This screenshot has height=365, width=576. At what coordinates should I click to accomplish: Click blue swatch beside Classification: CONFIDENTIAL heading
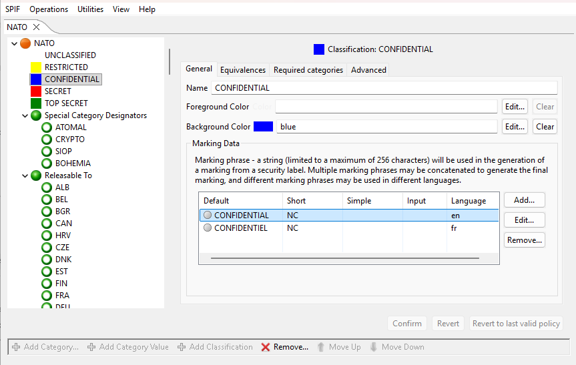point(319,49)
